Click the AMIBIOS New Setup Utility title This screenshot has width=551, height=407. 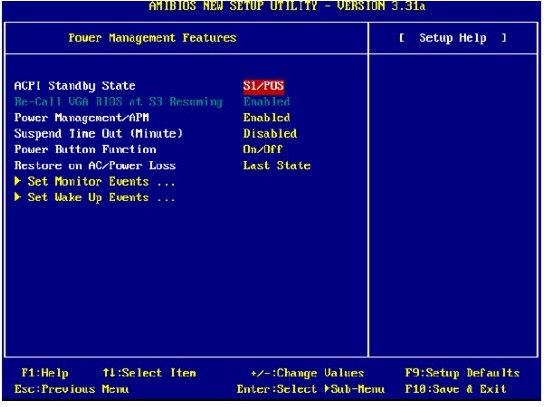[287, 6]
